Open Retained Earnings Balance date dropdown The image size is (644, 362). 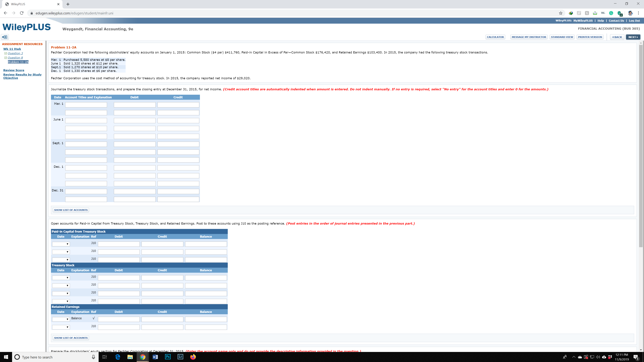(61, 319)
